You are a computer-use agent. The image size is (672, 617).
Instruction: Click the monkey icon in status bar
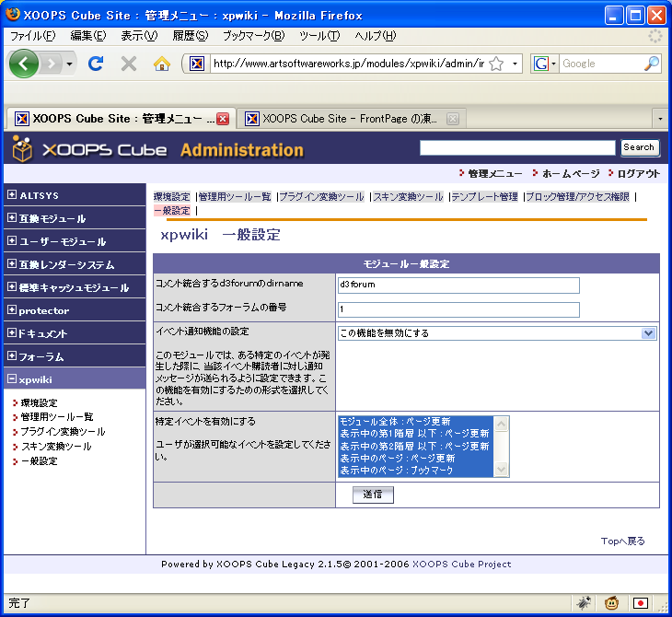pos(611,603)
